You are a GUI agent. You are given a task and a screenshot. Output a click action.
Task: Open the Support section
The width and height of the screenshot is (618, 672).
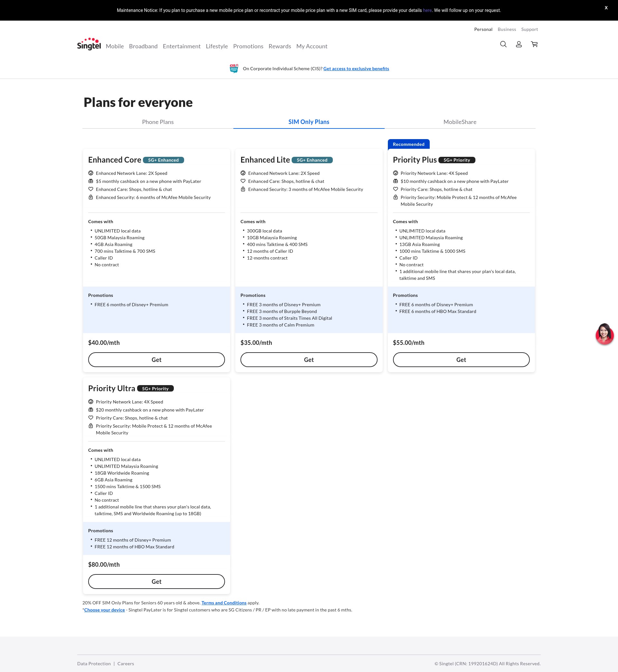click(529, 29)
